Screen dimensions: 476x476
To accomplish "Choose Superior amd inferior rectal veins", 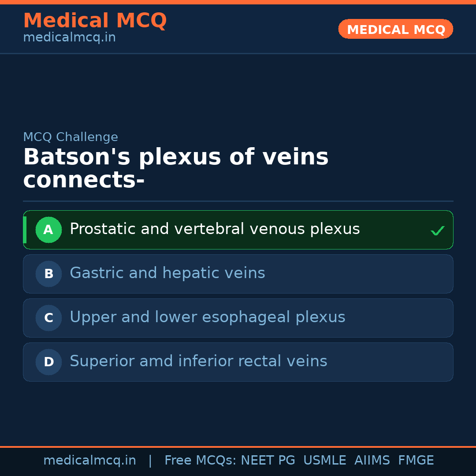I will [x=198, y=361].
